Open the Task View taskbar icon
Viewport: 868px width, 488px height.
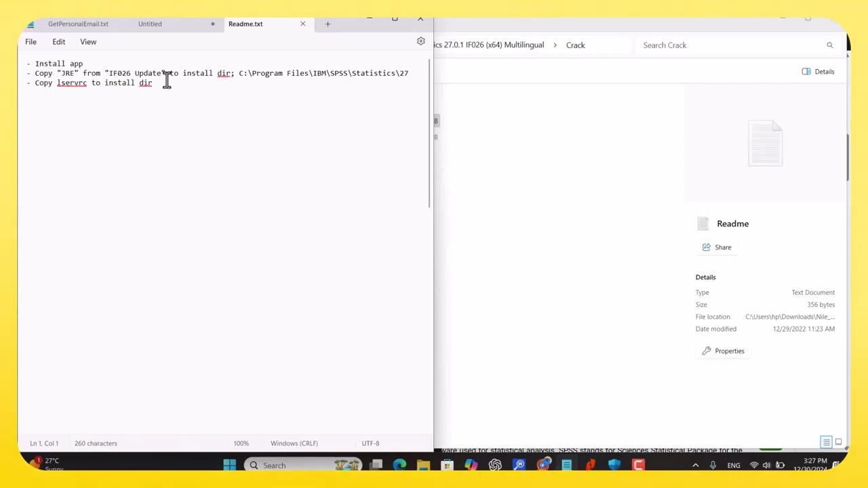pyautogui.click(x=376, y=465)
